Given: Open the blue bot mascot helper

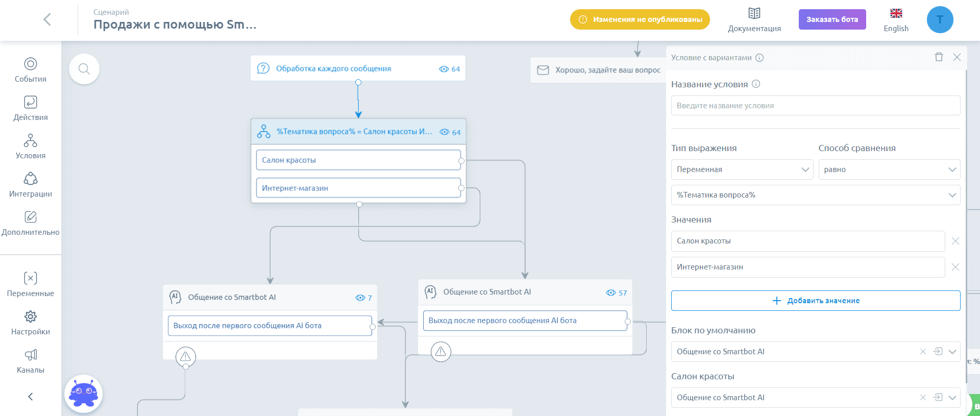Looking at the screenshot, I should tap(84, 394).
